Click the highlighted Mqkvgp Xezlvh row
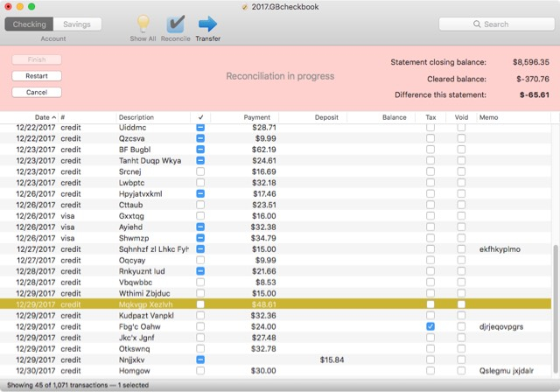 tap(276, 304)
